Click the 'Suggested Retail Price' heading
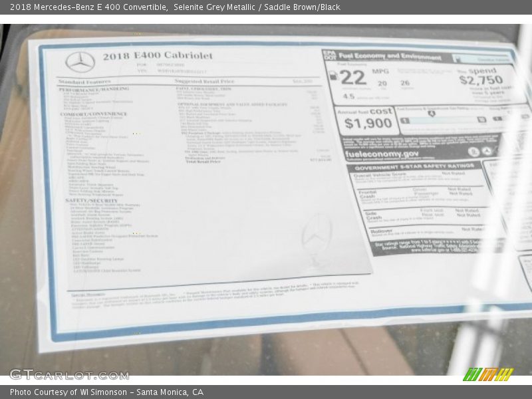 click(204, 81)
